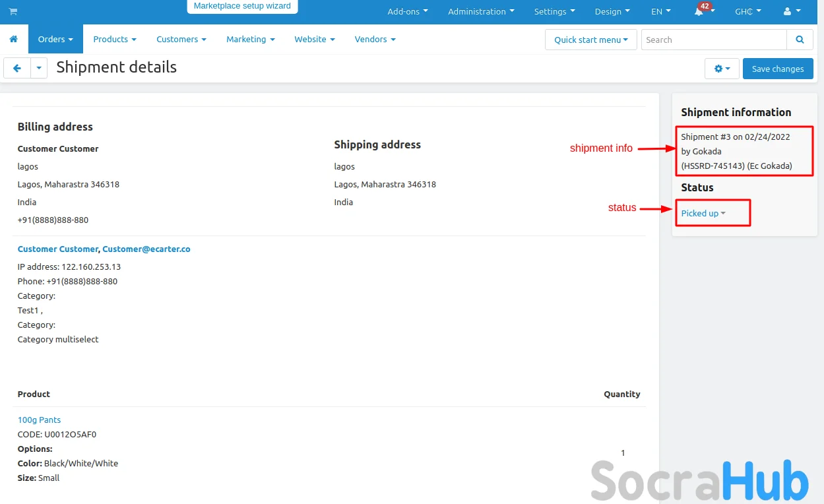Open the user account icon menu
Image resolution: width=824 pixels, height=504 pixels.
coord(791,12)
